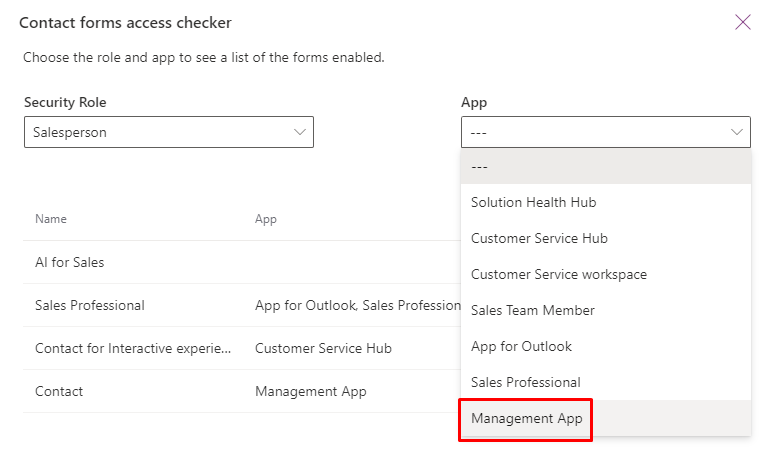Select the blank --- option in list
Viewport: 759px width, 465px height.
(x=606, y=166)
